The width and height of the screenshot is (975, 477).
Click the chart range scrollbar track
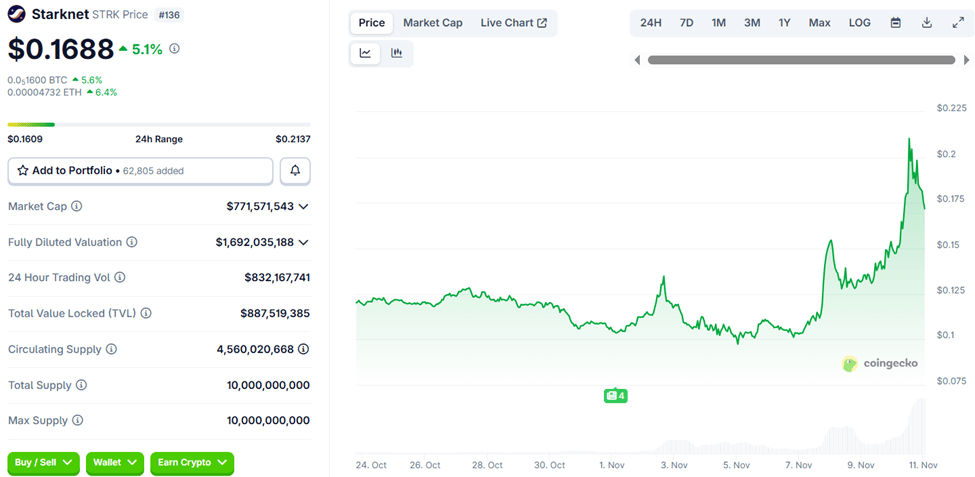pos(795,60)
